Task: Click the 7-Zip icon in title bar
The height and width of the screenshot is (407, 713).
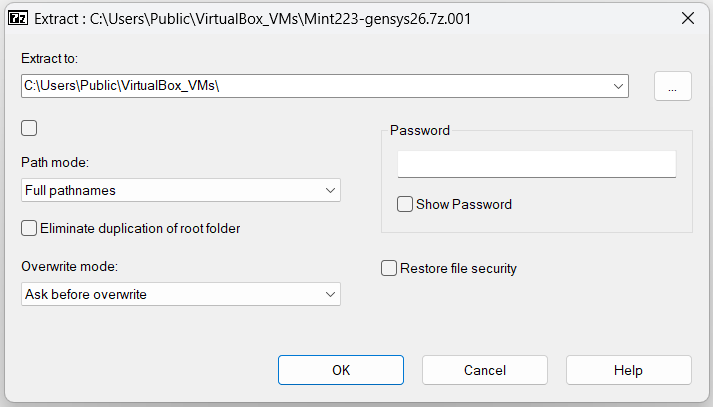Action: [18, 18]
